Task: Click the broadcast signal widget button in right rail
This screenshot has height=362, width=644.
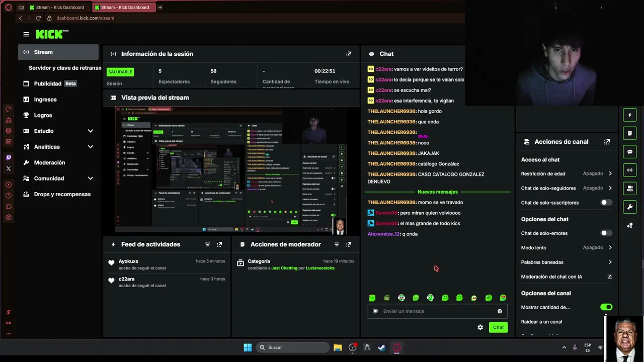Action: [x=629, y=170]
